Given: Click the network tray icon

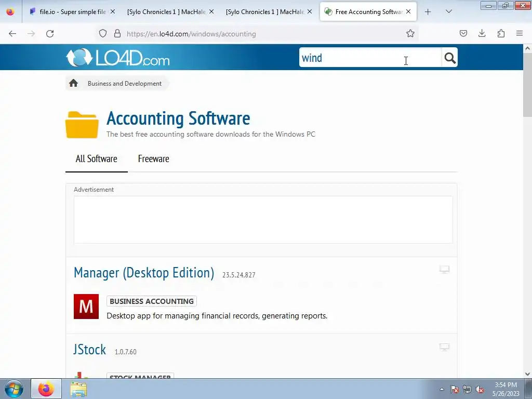Looking at the screenshot, I should pos(467,389).
